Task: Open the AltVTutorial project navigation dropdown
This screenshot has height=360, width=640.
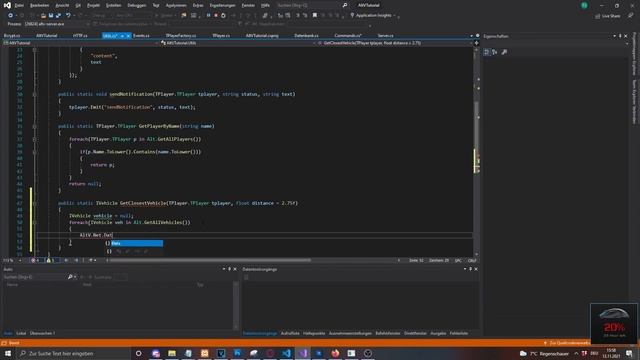Action: 80,43
